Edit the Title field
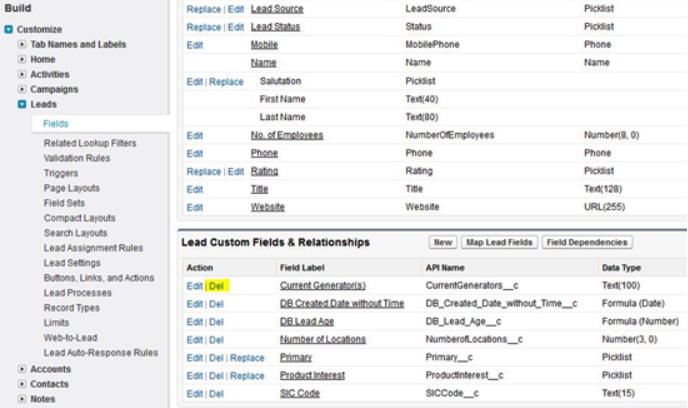Image resolution: width=688 pixels, height=408 pixels. coord(194,190)
